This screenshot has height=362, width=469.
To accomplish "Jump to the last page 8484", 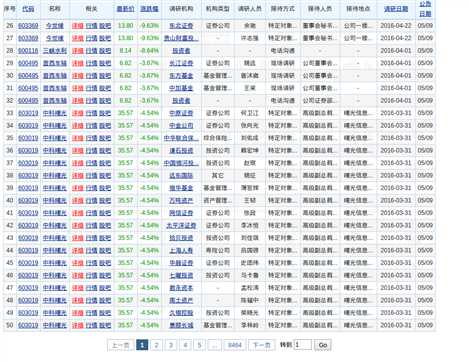I will pyautogui.click(x=235, y=345).
